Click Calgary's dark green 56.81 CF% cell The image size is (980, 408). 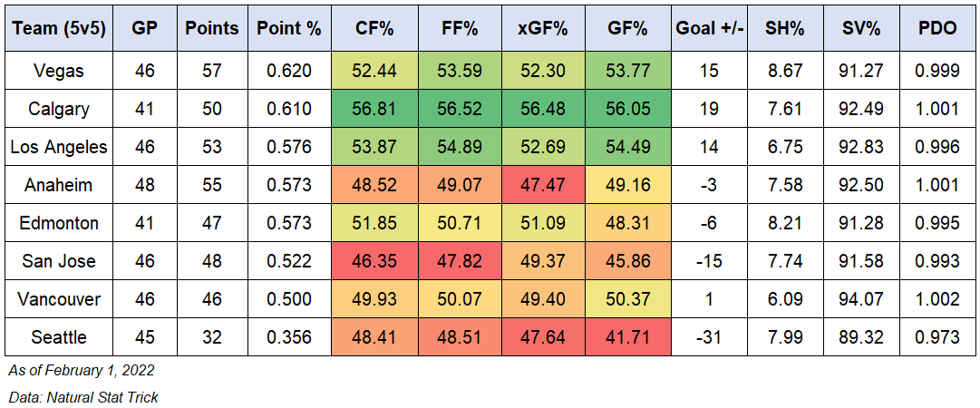tap(374, 109)
